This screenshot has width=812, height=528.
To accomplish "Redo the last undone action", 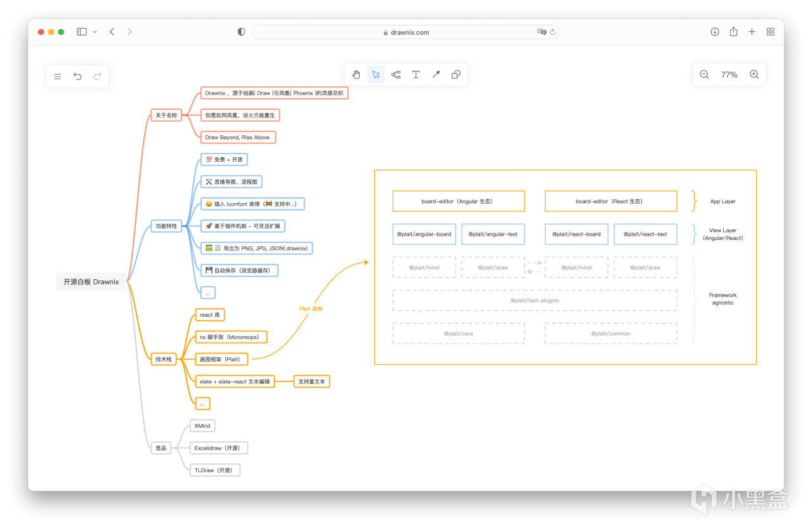I will [x=98, y=76].
